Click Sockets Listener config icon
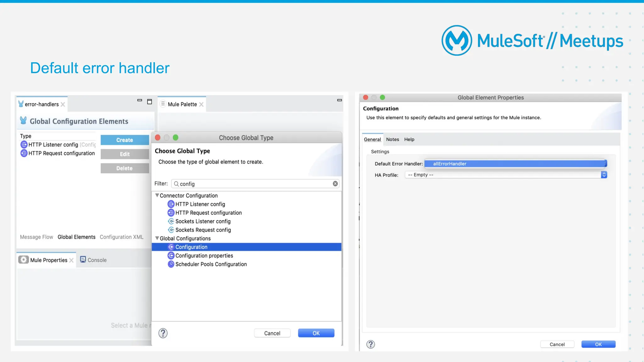 coord(171,221)
